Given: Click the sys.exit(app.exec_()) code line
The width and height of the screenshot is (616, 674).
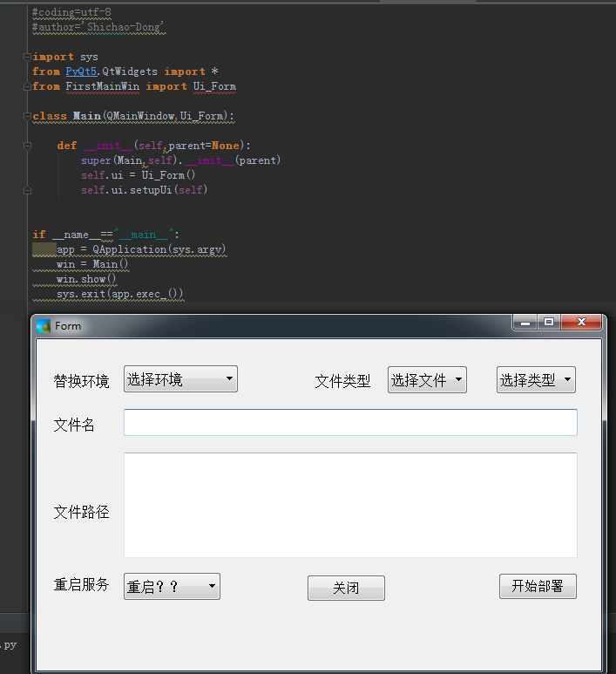Looking at the screenshot, I should pyautogui.click(x=120, y=294).
